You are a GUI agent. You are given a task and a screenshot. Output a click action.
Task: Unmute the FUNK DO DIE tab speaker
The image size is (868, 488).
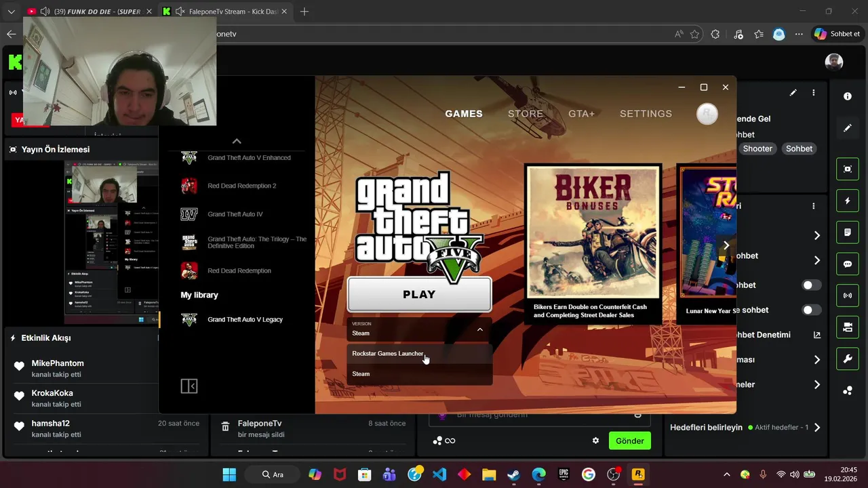(45, 12)
